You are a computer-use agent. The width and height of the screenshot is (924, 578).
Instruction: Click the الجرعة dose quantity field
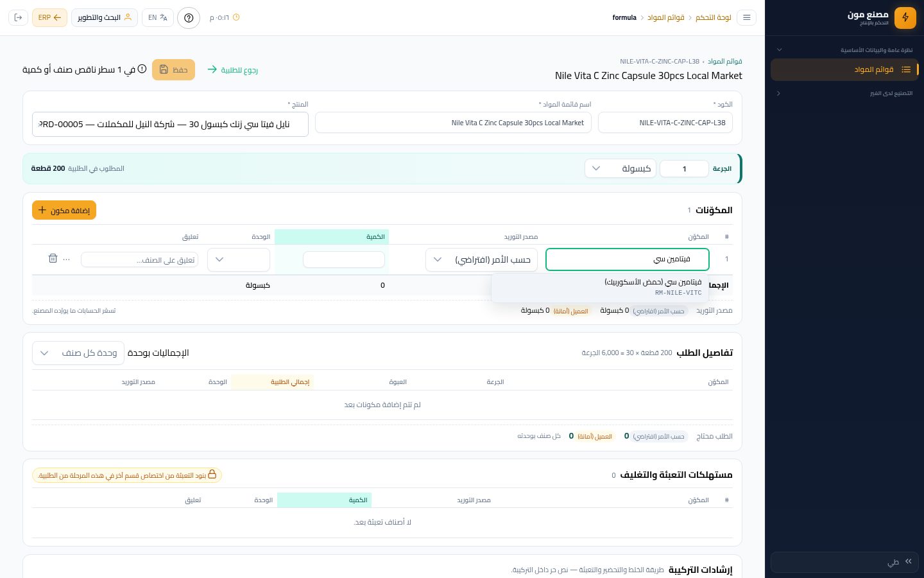[684, 168]
